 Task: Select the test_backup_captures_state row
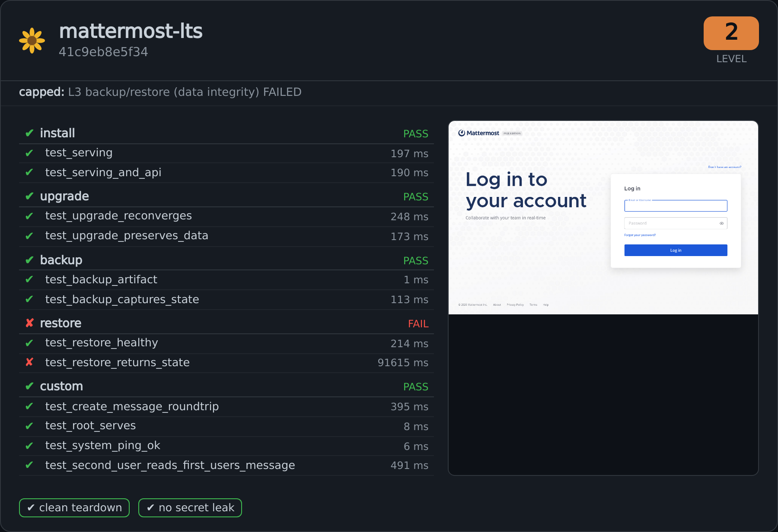coord(226,300)
